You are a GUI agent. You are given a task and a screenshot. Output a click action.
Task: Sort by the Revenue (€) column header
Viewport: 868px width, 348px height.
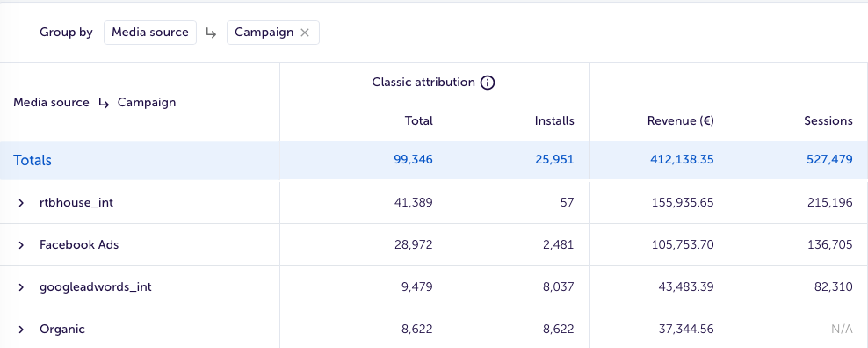pyautogui.click(x=680, y=120)
